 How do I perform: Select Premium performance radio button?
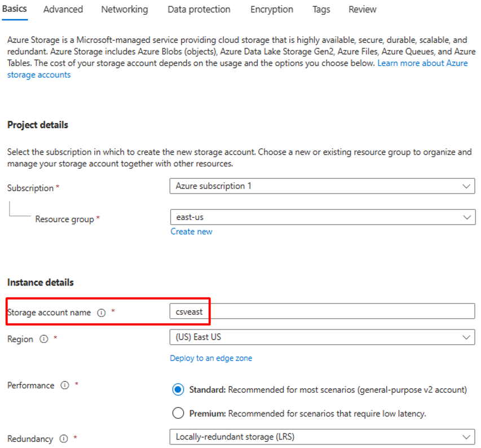click(x=178, y=413)
